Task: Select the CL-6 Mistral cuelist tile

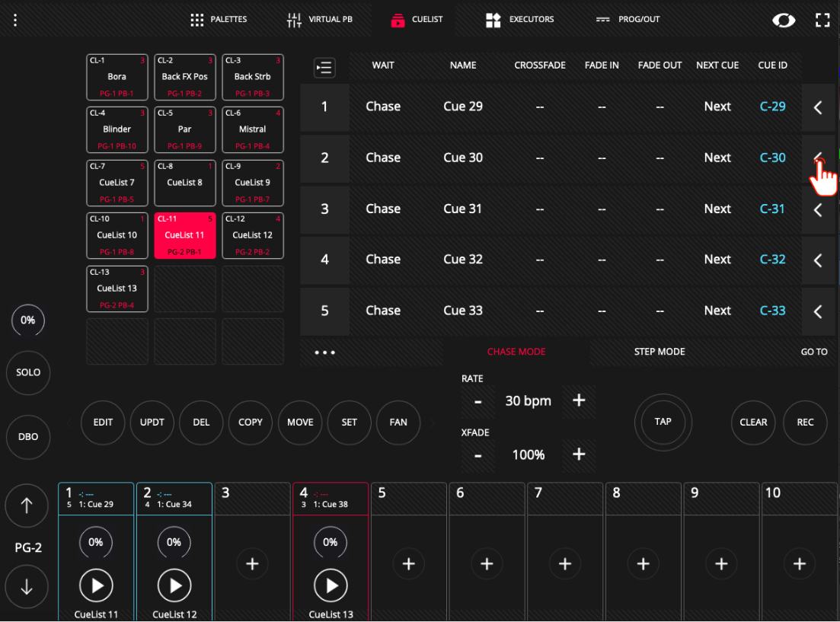Action: pos(252,129)
